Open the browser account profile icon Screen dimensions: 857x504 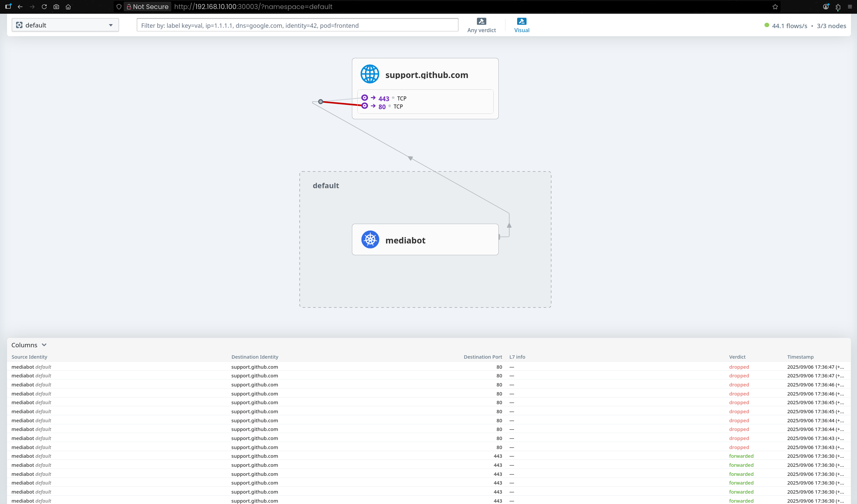[x=826, y=7]
